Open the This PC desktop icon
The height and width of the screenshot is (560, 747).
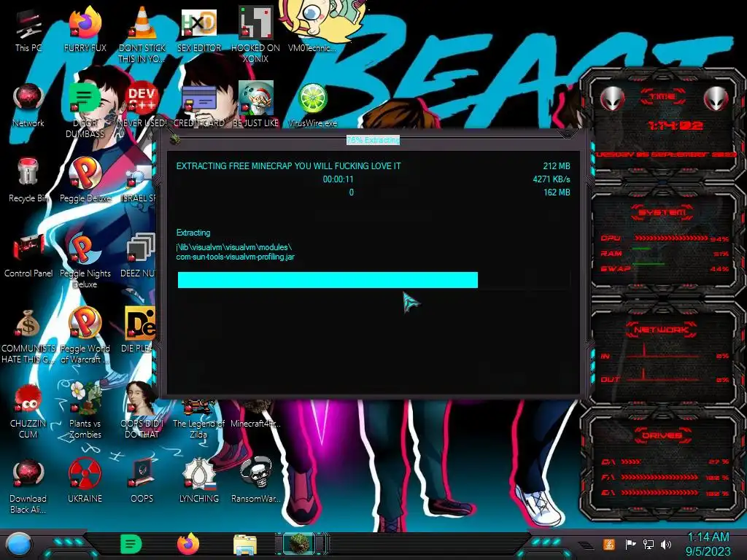28,29
